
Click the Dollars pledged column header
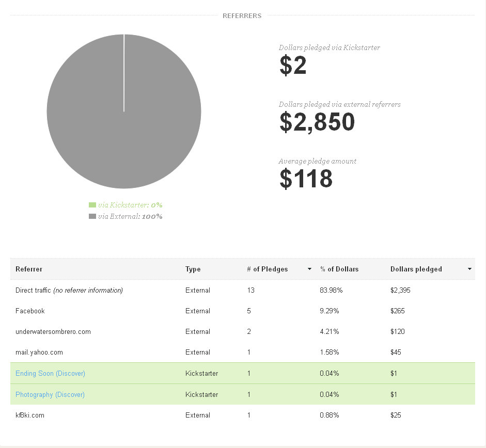[x=416, y=269]
